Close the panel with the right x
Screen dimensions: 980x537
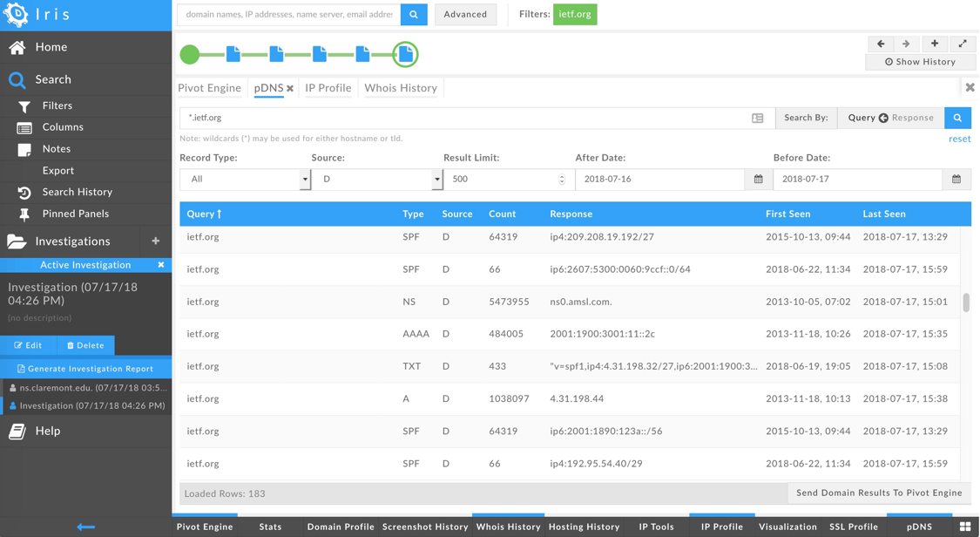click(x=970, y=87)
